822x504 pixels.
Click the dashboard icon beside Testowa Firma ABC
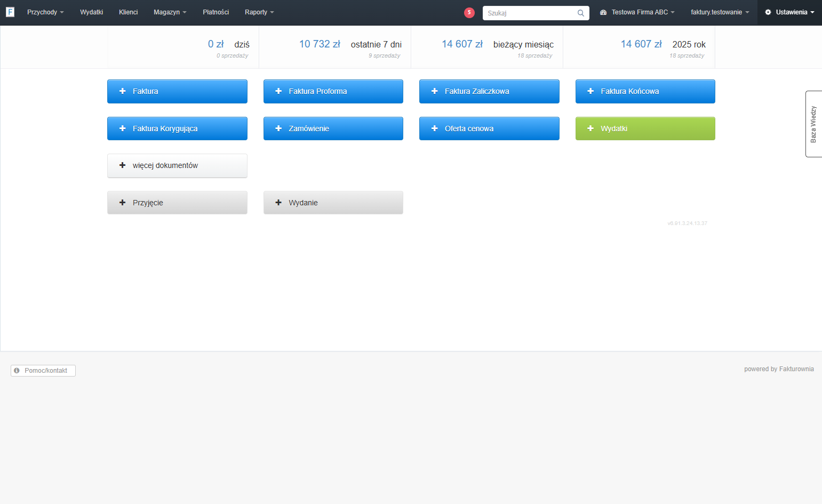tap(603, 12)
